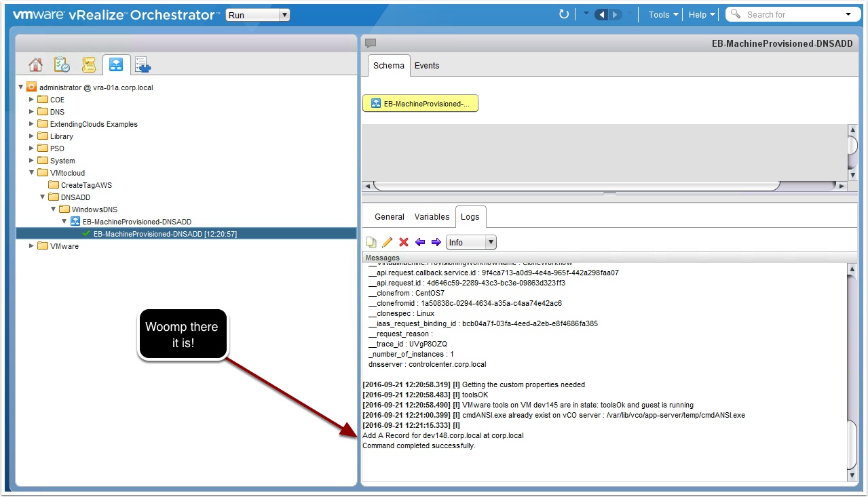
Task: Select the WindowsDNS folder label
Action: coord(94,210)
